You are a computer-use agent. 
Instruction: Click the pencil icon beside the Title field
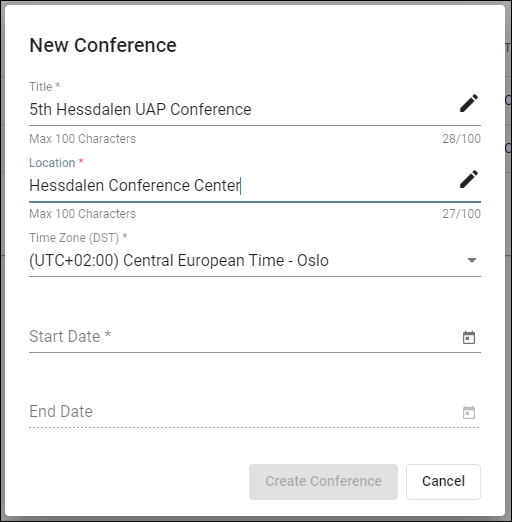(x=469, y=103)
